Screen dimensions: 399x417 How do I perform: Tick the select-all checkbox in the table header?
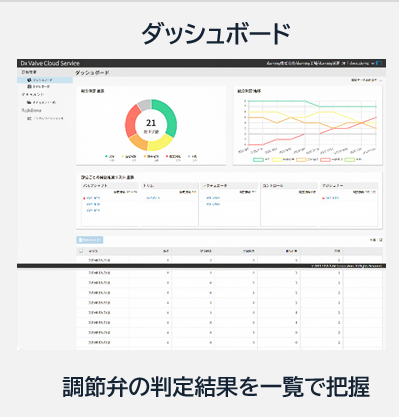[x=81, y=251]
